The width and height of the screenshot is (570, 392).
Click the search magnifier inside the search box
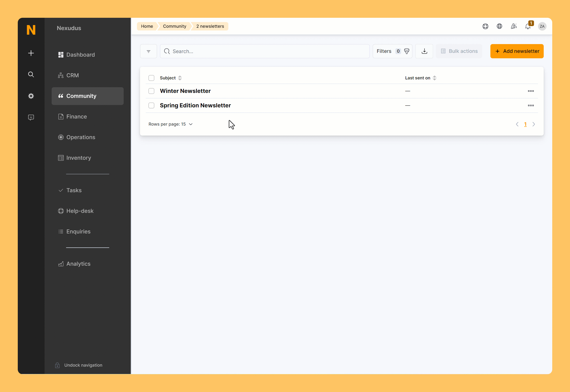pyautogui.click(x=167, y=51)
